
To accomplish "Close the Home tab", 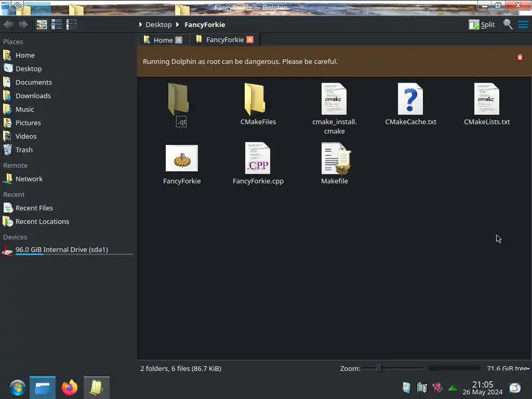I will [x=179, y=40].
